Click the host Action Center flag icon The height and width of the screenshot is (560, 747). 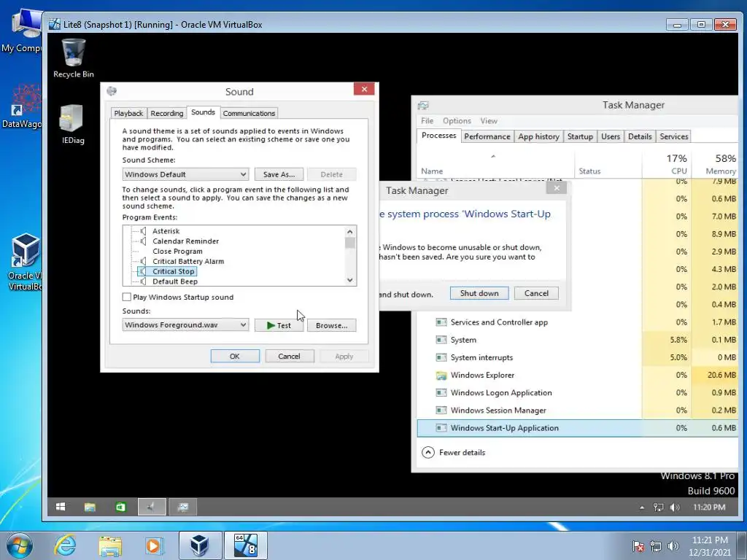coord(638,546)
